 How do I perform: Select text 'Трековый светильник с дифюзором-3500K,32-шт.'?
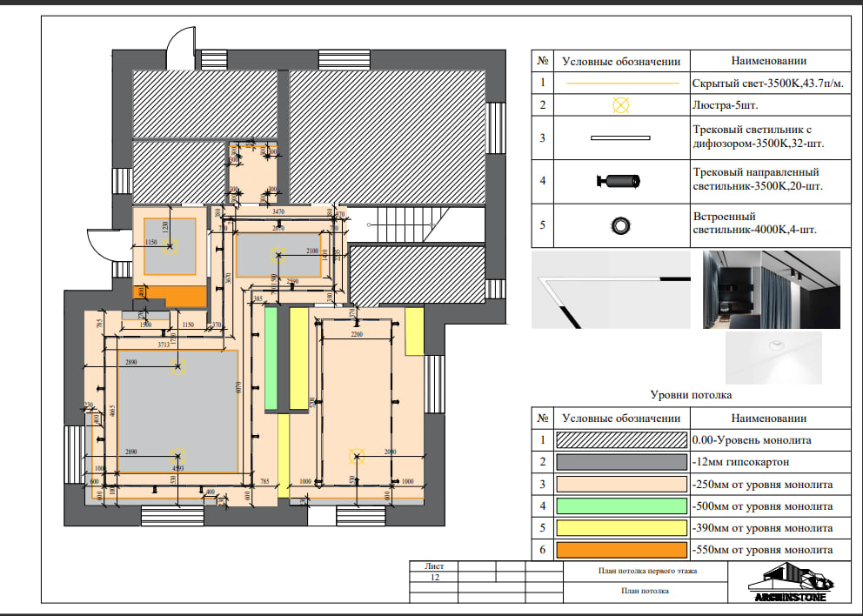[759, 137]
